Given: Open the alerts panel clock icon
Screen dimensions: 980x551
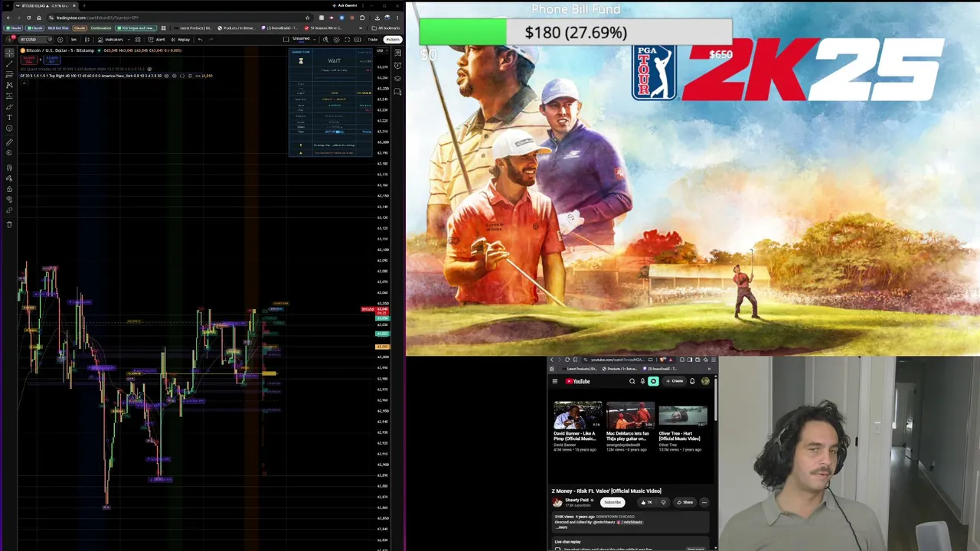Looking at the screenshot, I should tap(398, 65).
